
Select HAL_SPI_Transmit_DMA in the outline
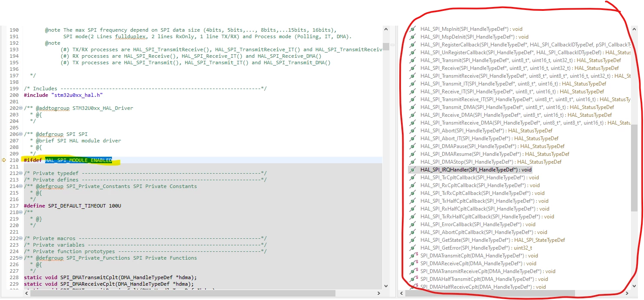click(x=517, y=107)
